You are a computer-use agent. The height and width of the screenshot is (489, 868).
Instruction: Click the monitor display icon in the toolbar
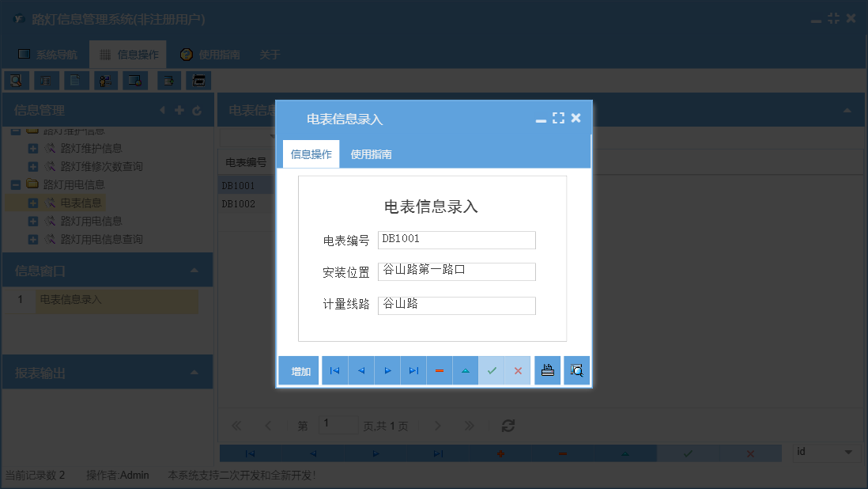coord(134,80)
